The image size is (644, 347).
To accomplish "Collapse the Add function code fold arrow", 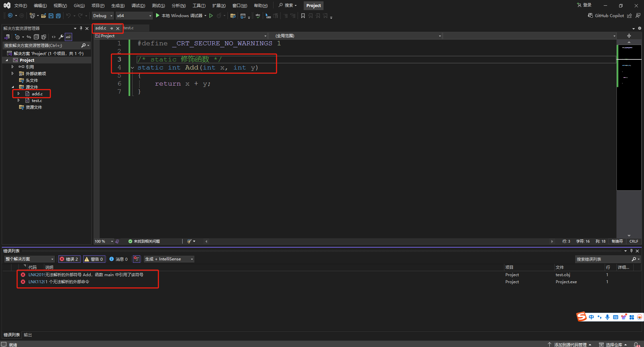I will tap(133, 68).
